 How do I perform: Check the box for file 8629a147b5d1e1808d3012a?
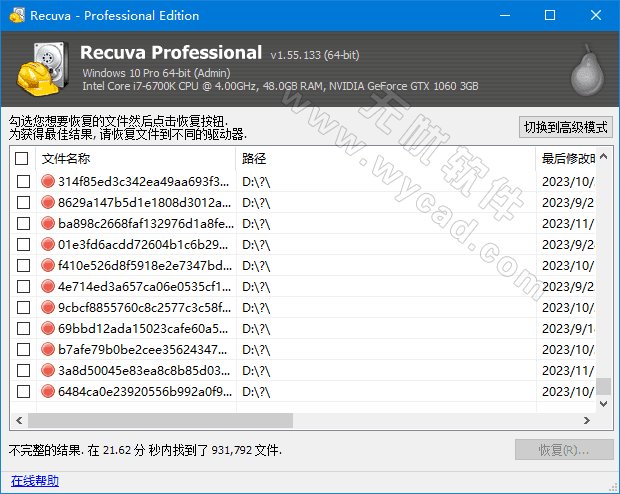coord(23,203)
